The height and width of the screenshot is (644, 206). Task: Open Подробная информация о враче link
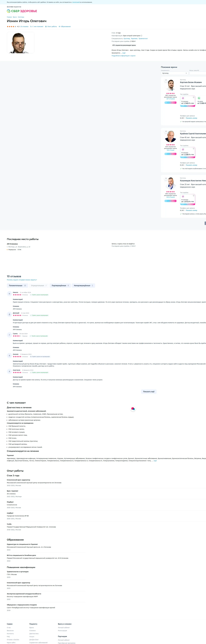pyautogui.click(x=123, y=56)
